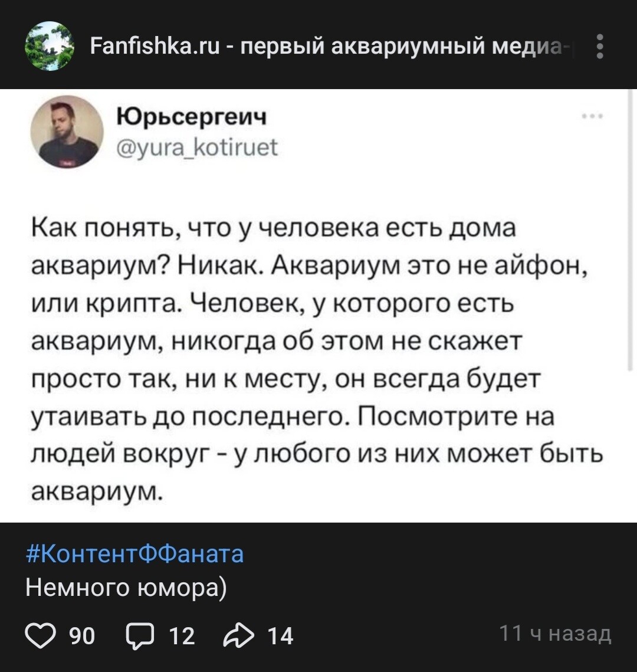Tap the share count 14
This screenshot has width=637, height=672.
click(x=280, y=635)
